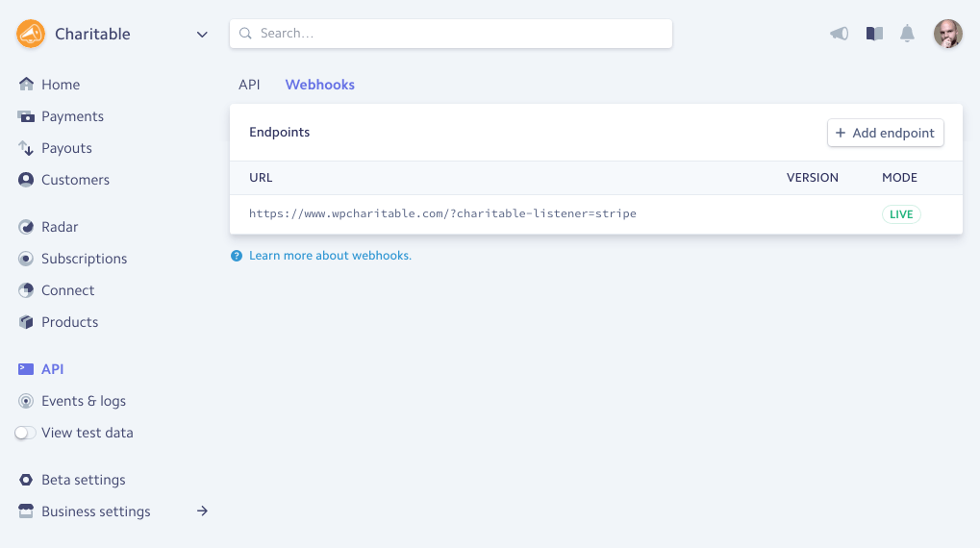The image size is (980, 548).
Task: Expand the Charitable account dropdown
Action: click(202, 35)
